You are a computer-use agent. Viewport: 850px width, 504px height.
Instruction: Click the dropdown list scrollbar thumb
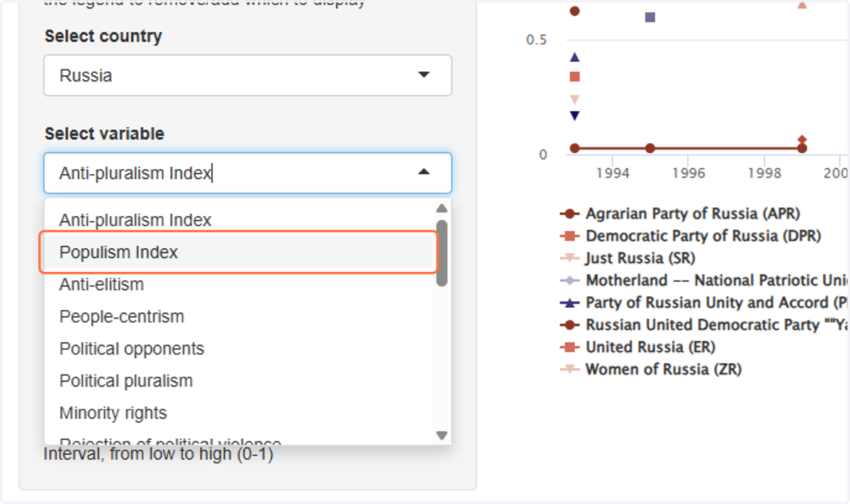(442, 253)
